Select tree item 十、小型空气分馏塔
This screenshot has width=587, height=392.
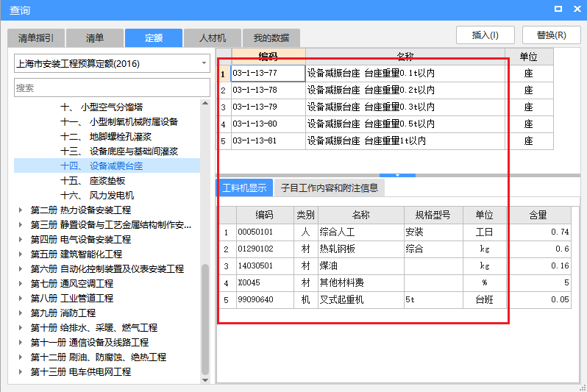[x=102, y=107]
